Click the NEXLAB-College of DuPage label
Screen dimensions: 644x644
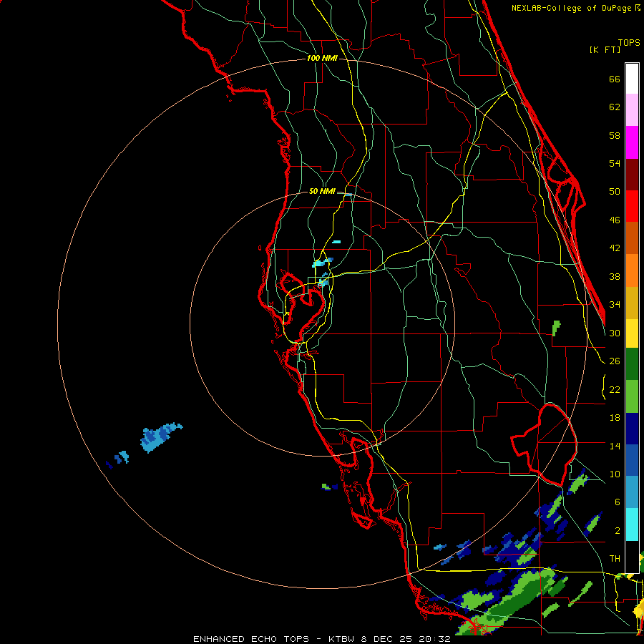tap(572, 8)
